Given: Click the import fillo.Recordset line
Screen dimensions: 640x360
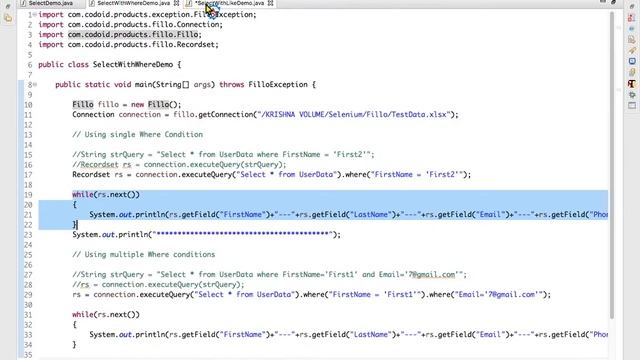Looking at the screenshot, I should coord(129,44).
